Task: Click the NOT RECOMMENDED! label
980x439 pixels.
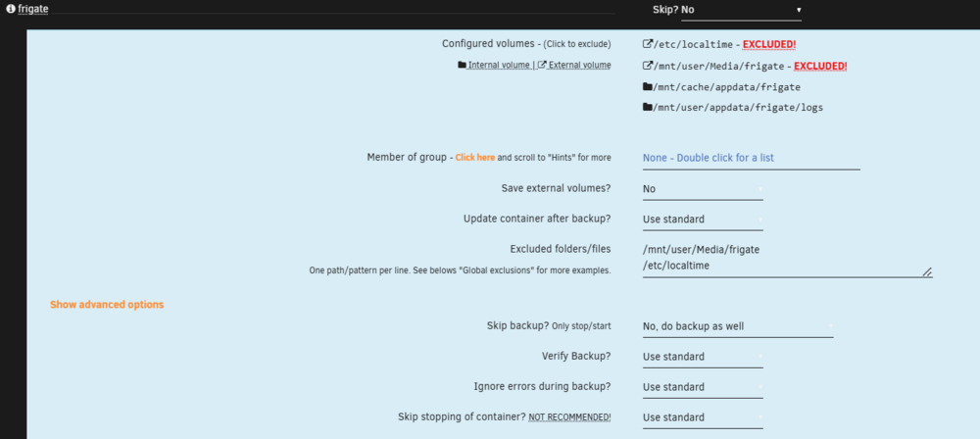Action: coord(569,417)
